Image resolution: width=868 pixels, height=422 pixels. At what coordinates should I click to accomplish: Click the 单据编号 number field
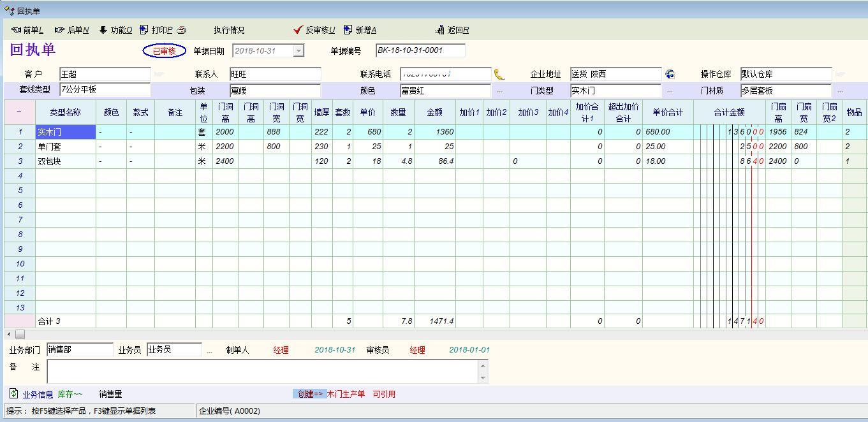coord(420,50)
